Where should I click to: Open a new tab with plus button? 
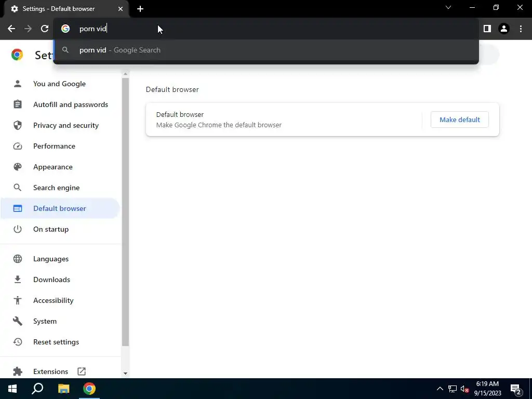140,9
